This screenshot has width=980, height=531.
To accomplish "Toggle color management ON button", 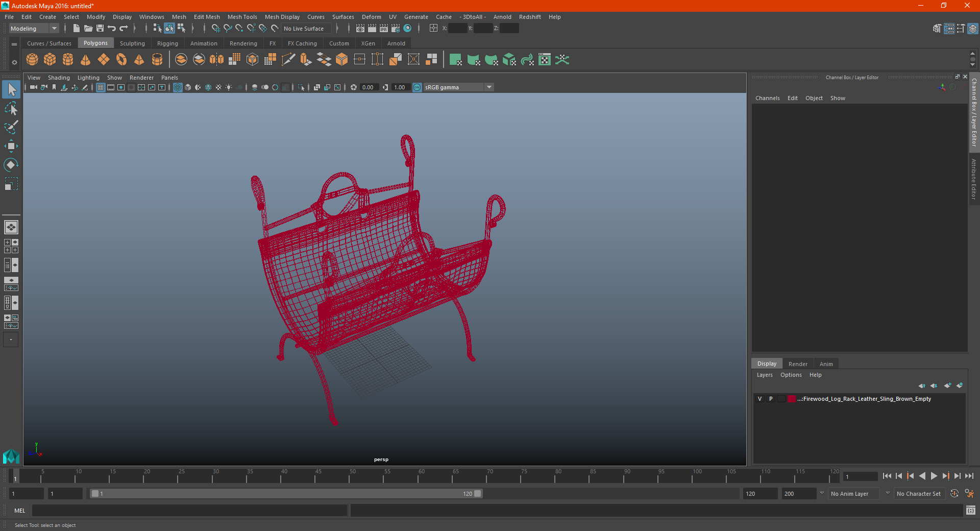I will tap(417, 87).
